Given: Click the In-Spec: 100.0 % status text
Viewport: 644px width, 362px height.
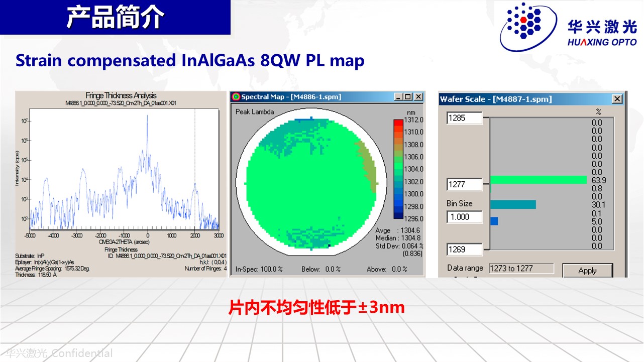Looking at the screenshot, I should coord(259,269).
